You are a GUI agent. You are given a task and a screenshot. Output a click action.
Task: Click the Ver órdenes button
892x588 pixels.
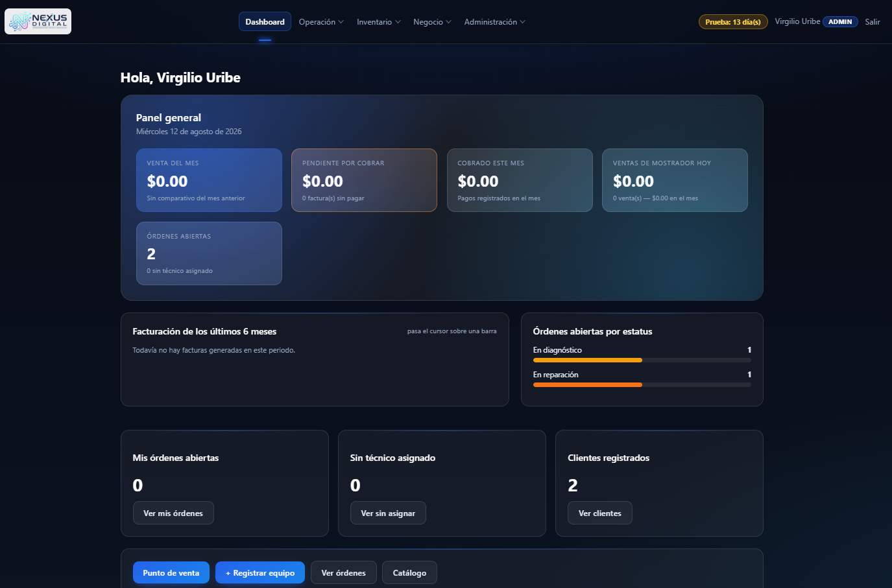(x=344, y=572)
